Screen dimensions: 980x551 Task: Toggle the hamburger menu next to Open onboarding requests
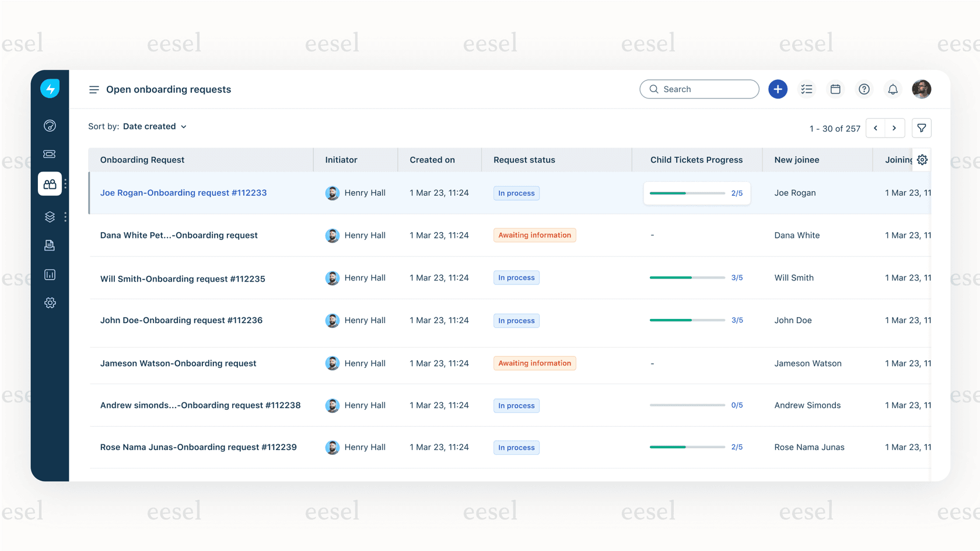point(93,89)
